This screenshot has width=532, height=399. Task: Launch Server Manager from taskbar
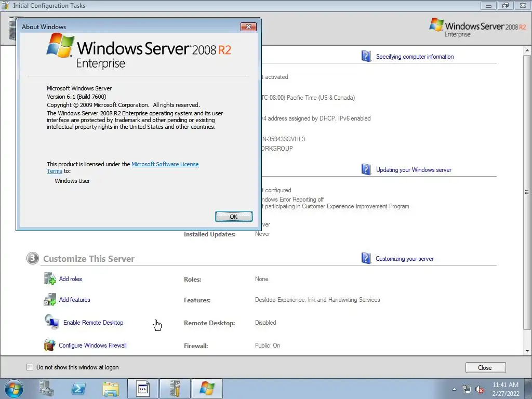[x=46, y=389]
